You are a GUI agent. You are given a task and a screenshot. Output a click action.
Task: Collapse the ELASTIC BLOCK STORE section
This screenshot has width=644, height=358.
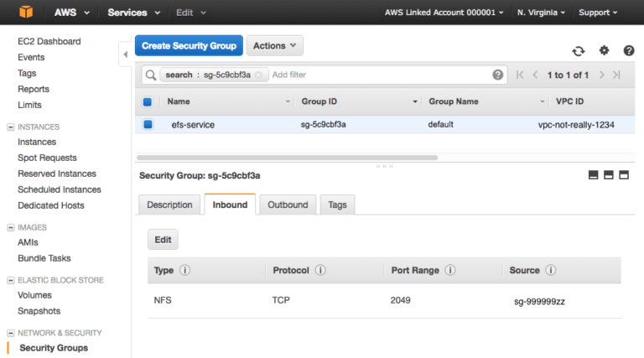(11, 280)
